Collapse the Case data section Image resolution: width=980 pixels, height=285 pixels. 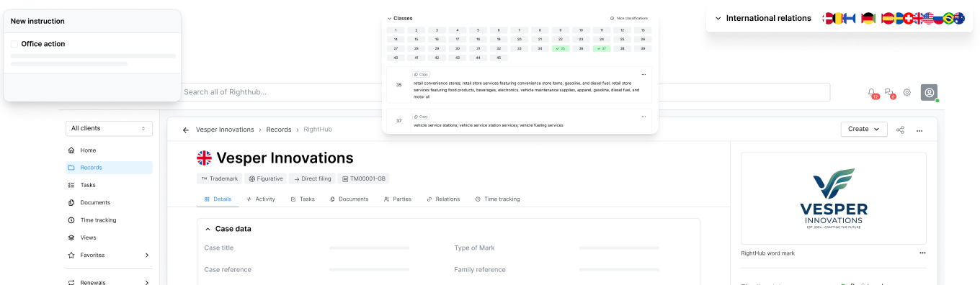pos(208,229)
